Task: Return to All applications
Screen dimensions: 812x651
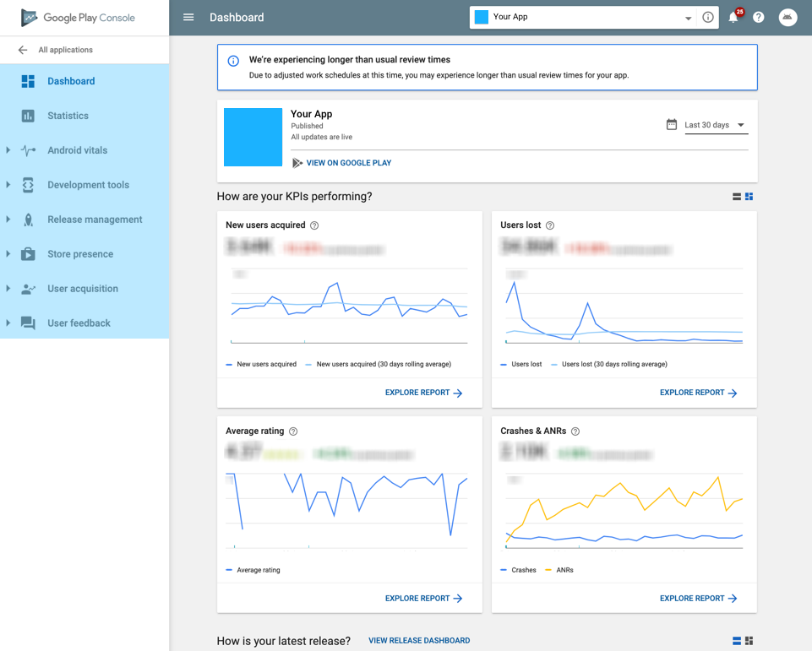Action: [65, 50]
